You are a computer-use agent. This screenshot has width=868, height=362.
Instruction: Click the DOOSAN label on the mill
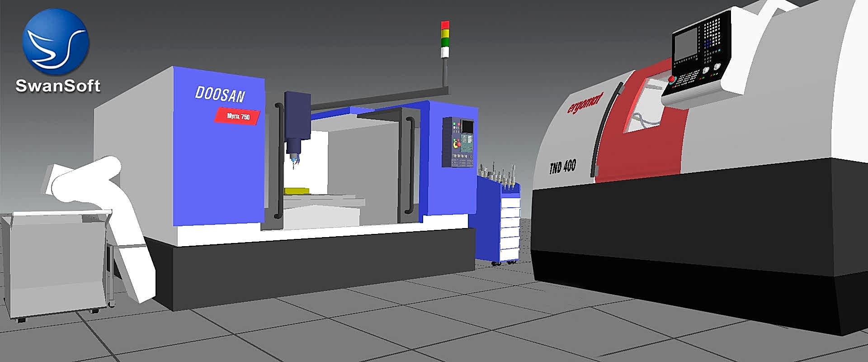(220, 94)
